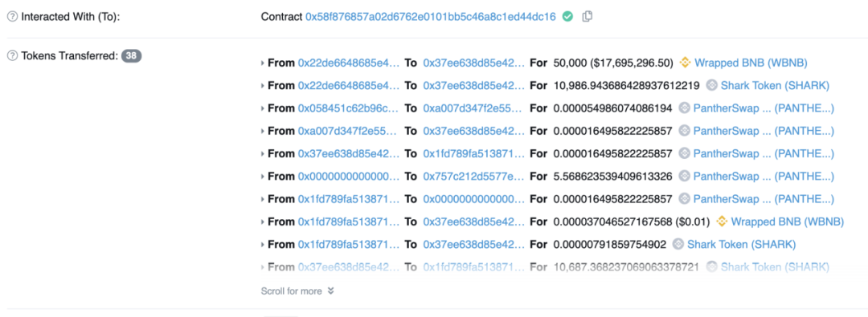868x317 pixels.
Task: Click the green verified checkmark icon
Action: pyautogui.click(x=567, y=17)
